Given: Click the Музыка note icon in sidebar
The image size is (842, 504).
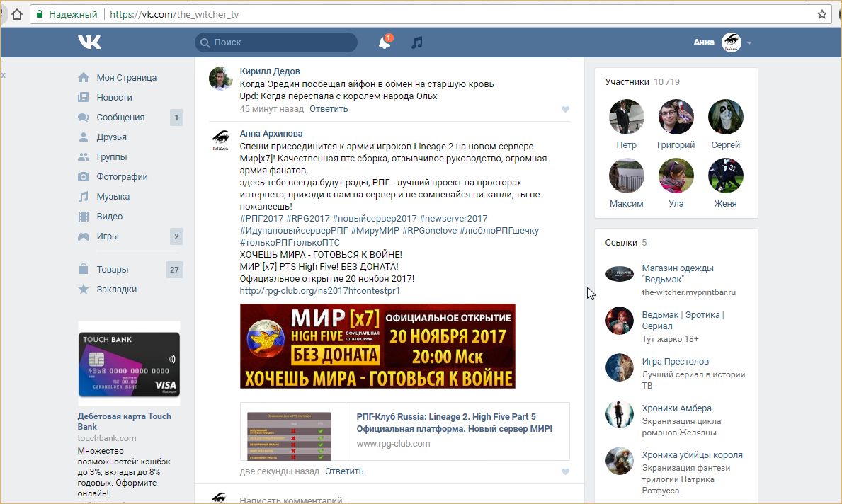Looking at the screenshot, I should (84, 197).
